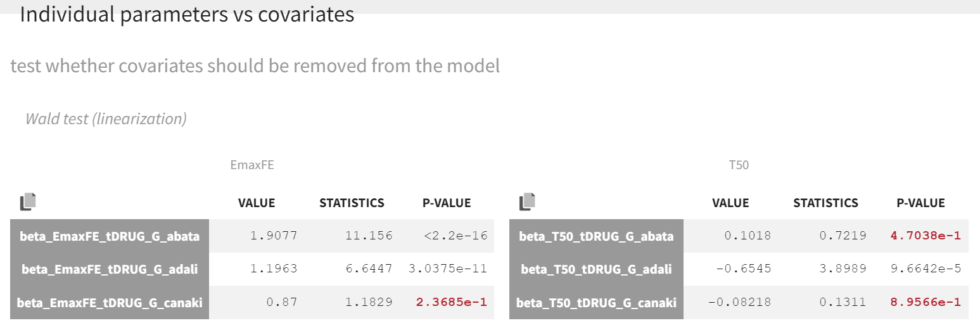Select the 1.9077 value cell

pos(273,236)
